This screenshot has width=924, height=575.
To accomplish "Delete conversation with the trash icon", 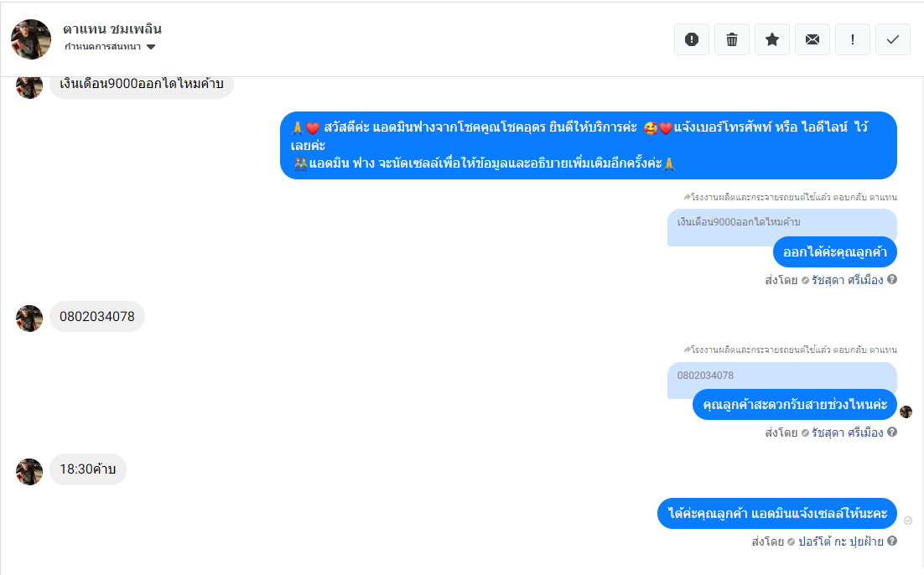I will [x=731, y=39].
